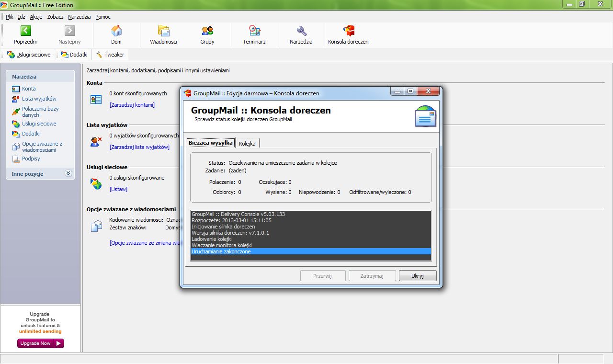Screen dimensions: 613x364
Task: Click the Odfiltrowane/wylaczone: 0 counter
Action: click(380, 192)
